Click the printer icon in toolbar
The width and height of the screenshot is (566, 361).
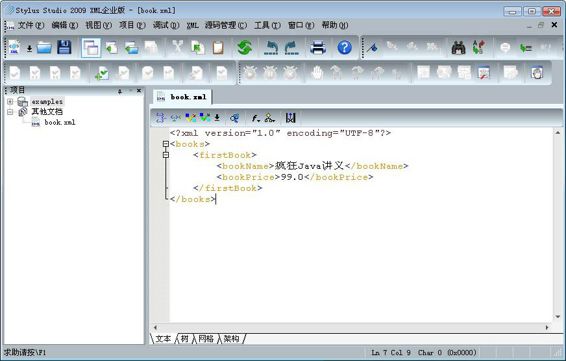pos(318,48)
